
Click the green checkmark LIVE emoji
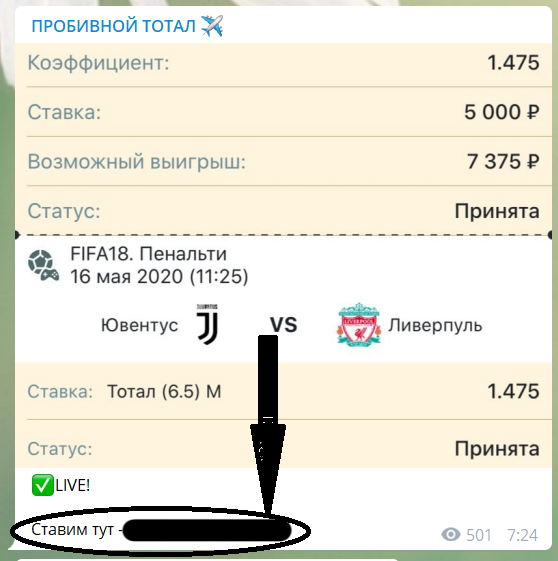tap(43, 485)
